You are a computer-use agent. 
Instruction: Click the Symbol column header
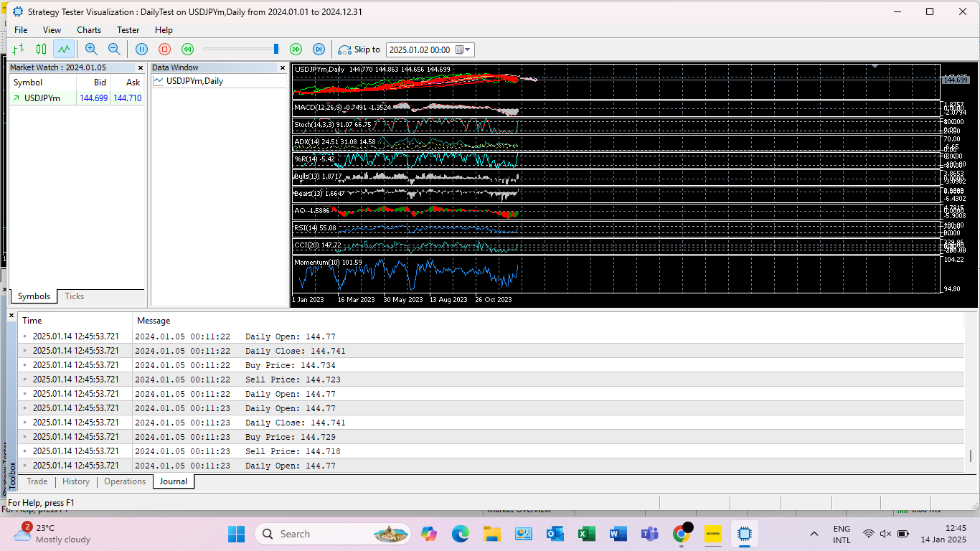[x=28, y=83]
